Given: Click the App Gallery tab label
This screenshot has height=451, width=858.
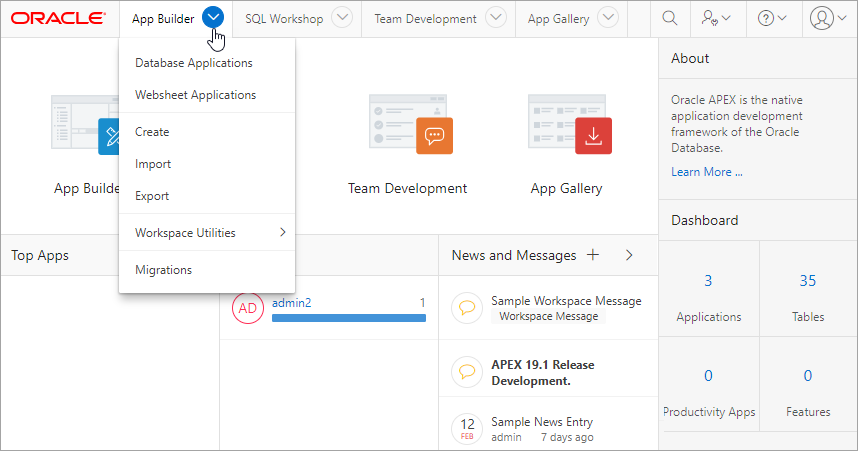Looking at the screenshot, I should tap(558, 19).
